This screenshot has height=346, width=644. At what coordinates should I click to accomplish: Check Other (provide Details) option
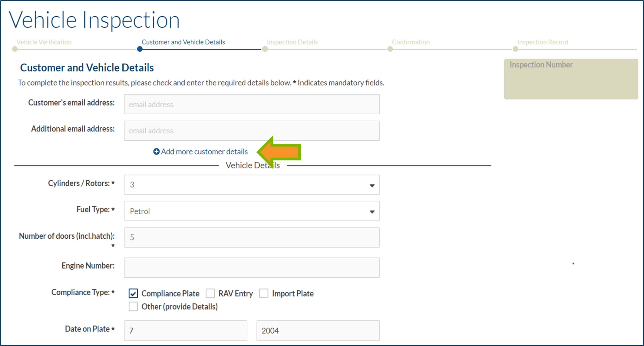coord(133,306)
